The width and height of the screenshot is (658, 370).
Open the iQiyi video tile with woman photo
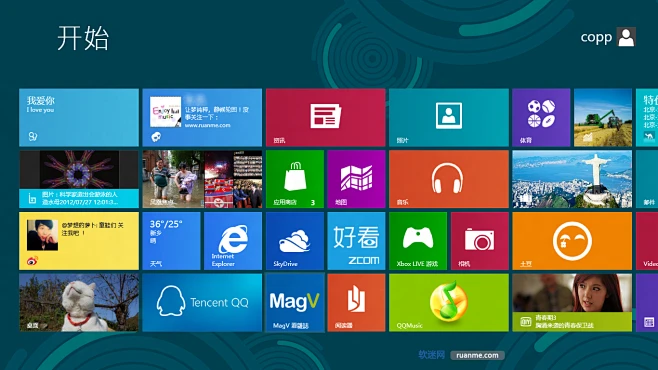point(572,302)
